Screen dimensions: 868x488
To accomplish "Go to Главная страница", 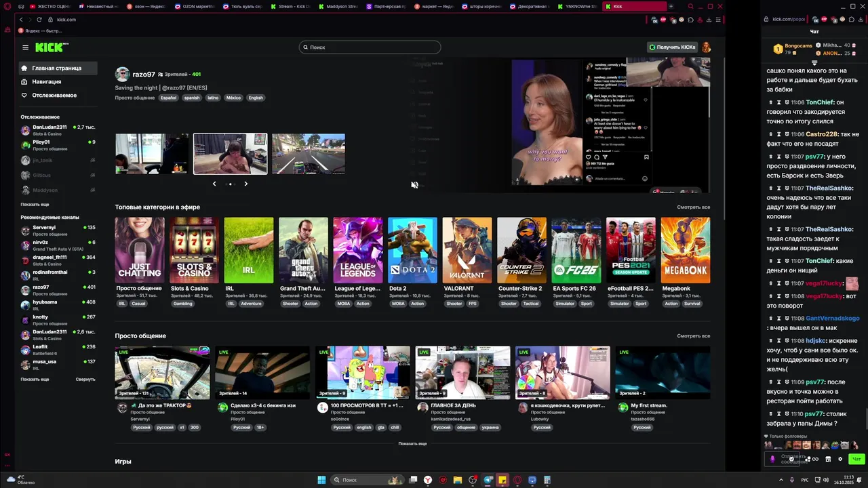I will (58, 68).
